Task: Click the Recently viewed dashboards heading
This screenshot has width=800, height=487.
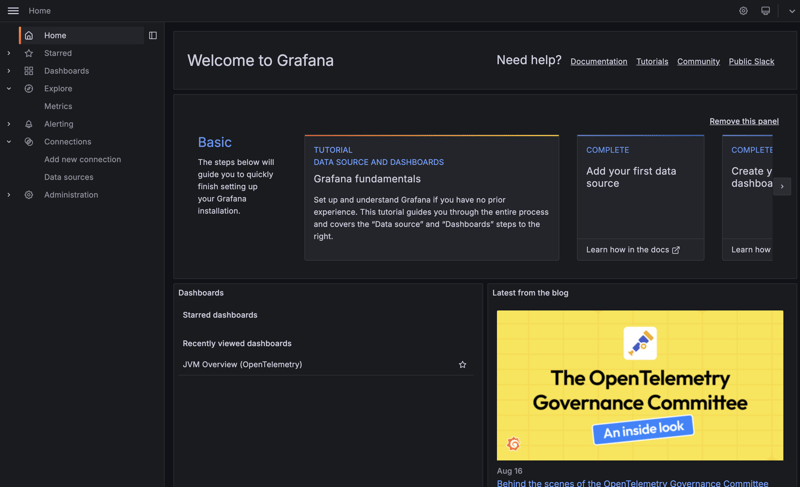Action: click(237, 344)
